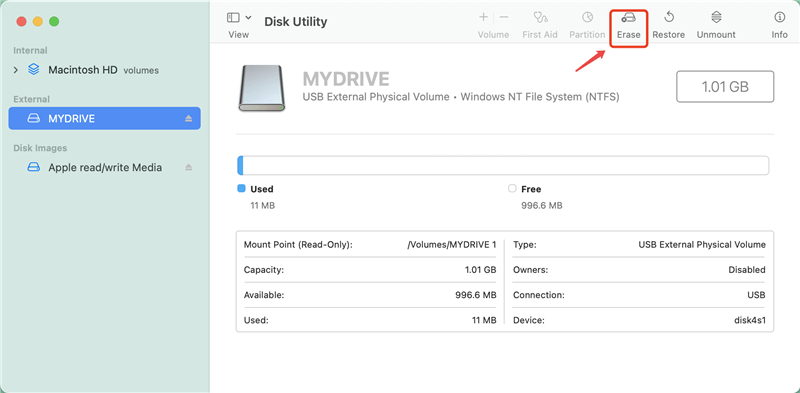Click the blue Used legend swatch

[x=241, y=188]
